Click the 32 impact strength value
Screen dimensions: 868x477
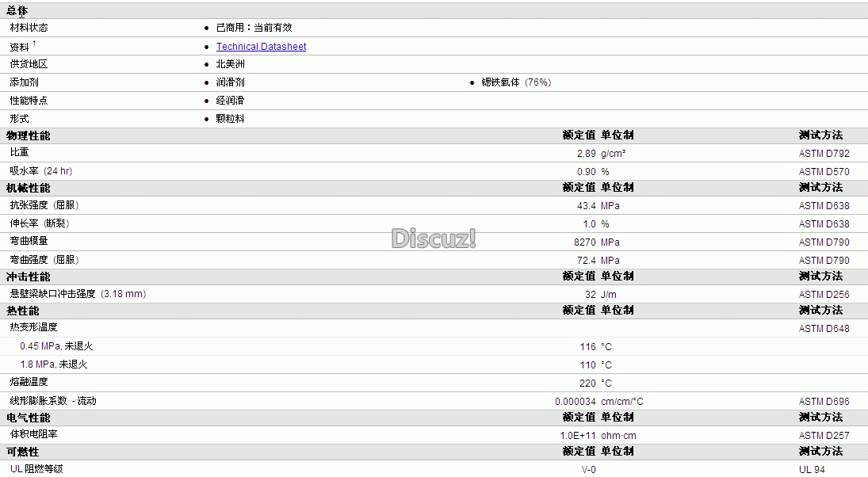pyautogui.click(x=591, y=295)
